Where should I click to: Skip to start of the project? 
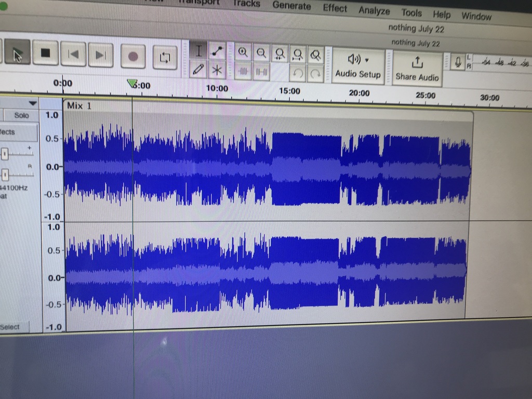[73, 54]
